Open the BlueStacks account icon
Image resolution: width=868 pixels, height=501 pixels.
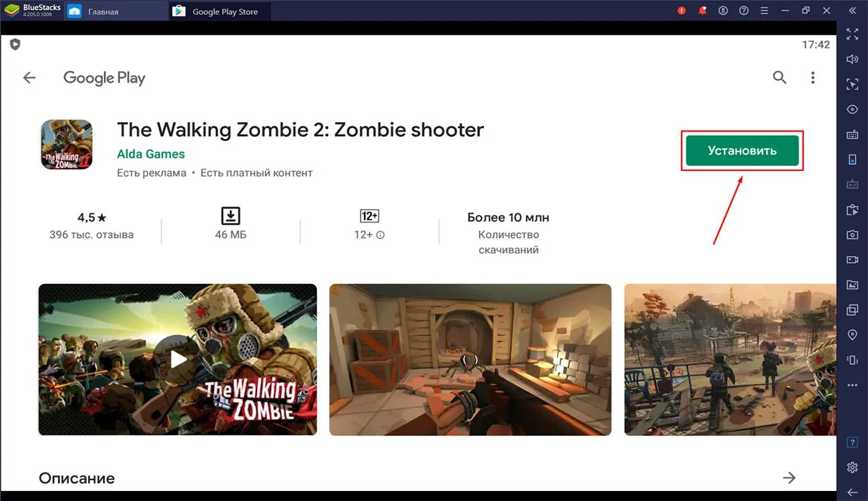[723, 11]
